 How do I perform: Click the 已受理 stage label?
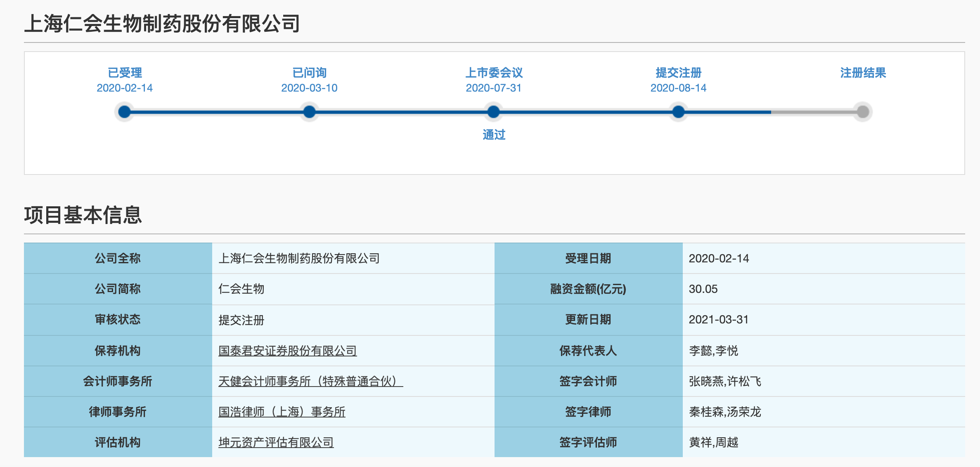point(125,73)
